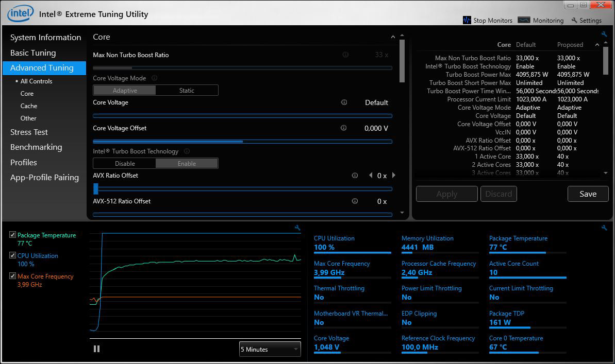The width and height of the screenshot is (615, 364).
Task: Show info icon for AVX Ratio Offset
Action: (x=355, y=176)
